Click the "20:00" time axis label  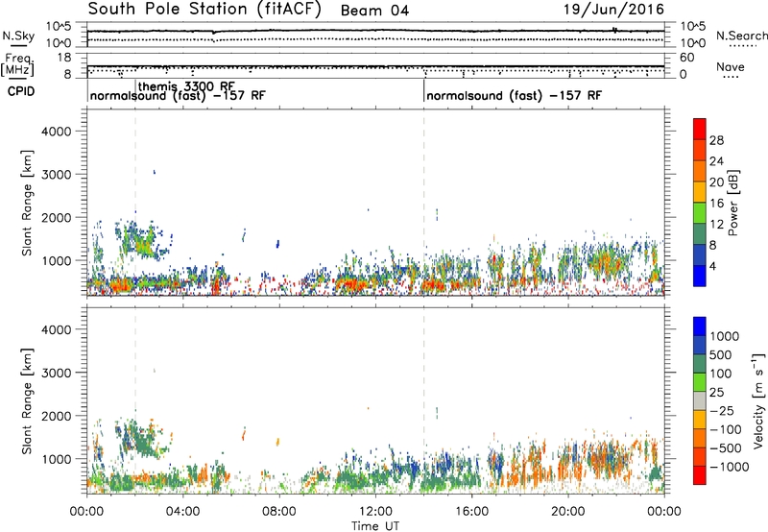tap(567, 512)
